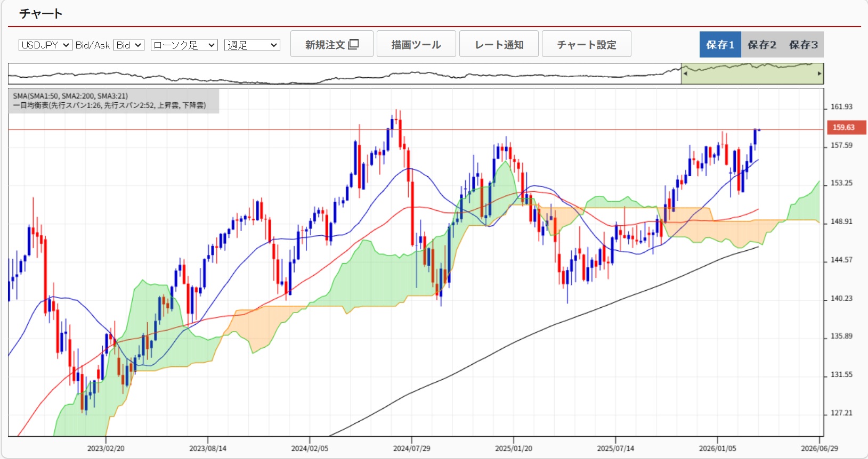Switch to the 保存2 tab
The image size is (868, 459).
pos(761,45)
